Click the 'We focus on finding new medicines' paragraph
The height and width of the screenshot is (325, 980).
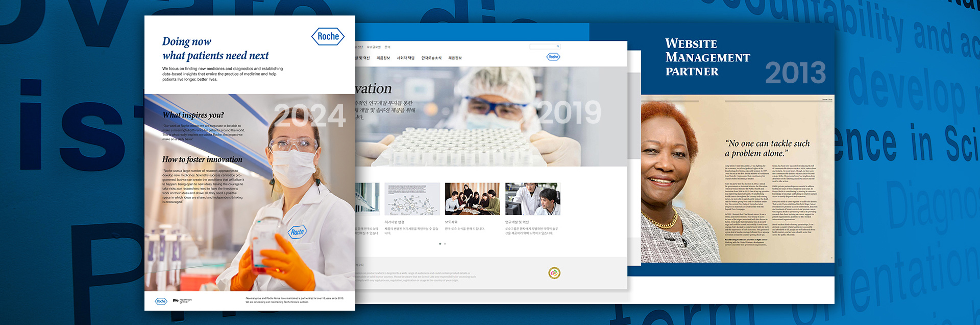click(x=223, y=74)
